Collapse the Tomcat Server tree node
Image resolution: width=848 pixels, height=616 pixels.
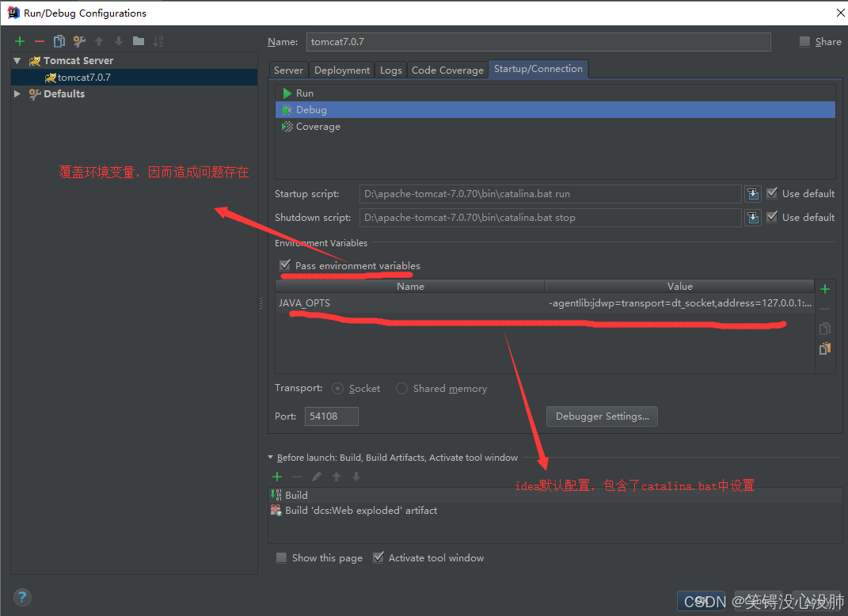17,61
